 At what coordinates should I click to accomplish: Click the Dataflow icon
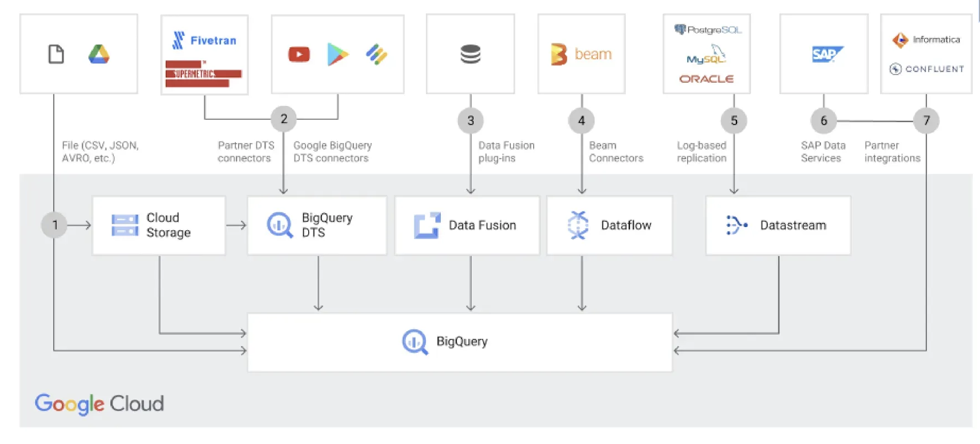tap(578, 225)
